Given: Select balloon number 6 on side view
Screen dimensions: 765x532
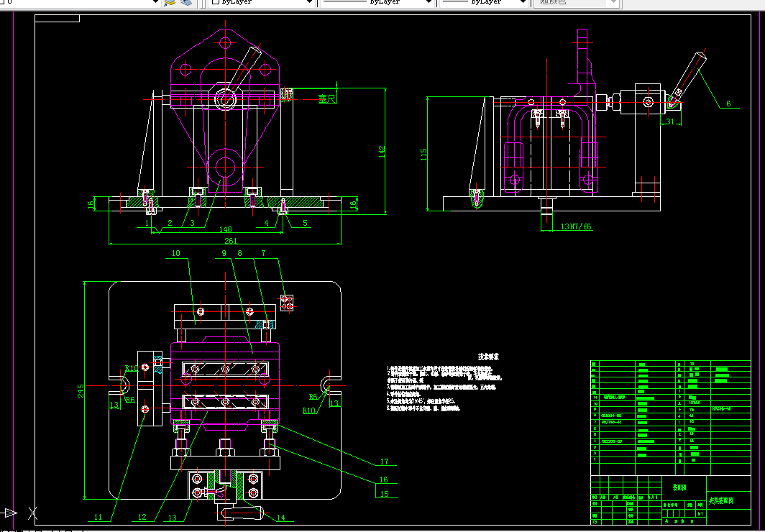Looking at the screenshot, I should point(728,104).
